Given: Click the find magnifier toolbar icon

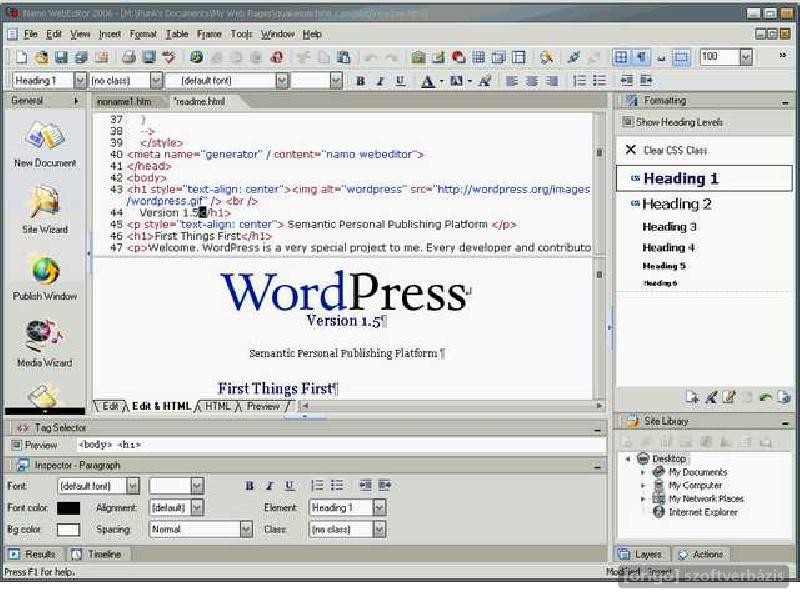Looking at the screenshot, I should coord(546,57).
